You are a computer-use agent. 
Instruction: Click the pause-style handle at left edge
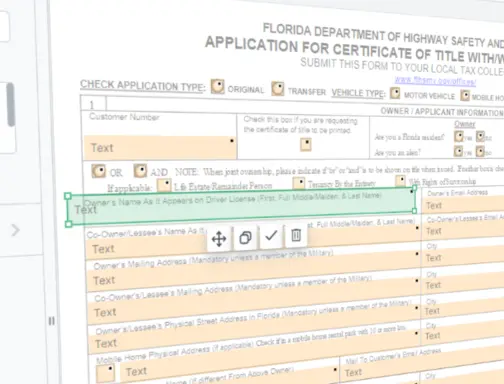click(x=51, y=321)
